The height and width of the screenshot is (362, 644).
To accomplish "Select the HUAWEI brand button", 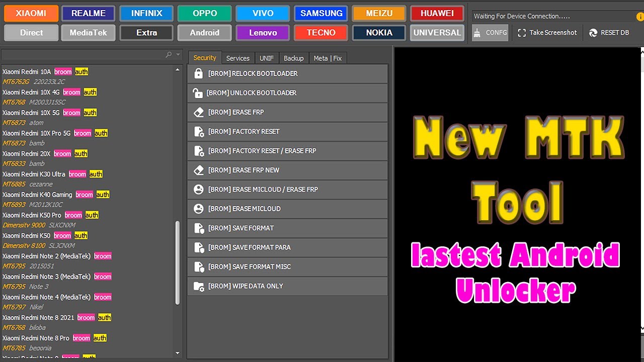I will pyautogui.click(x=437, y=14).
